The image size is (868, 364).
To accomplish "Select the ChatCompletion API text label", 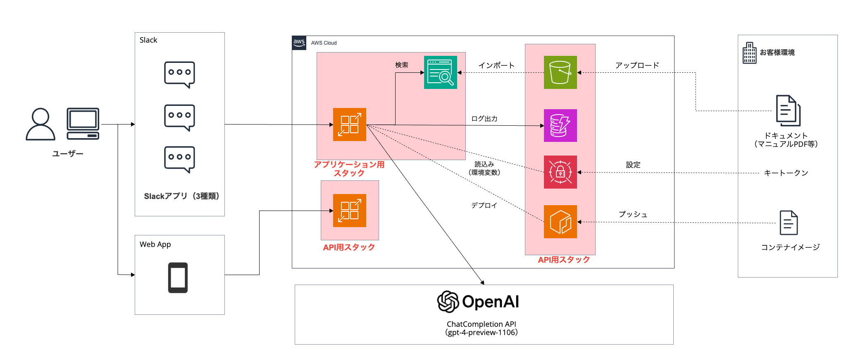I will [481, 324].
